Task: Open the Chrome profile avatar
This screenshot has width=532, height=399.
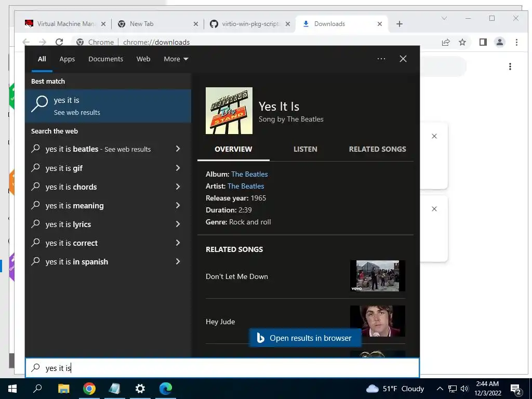Action: [500, 42]
